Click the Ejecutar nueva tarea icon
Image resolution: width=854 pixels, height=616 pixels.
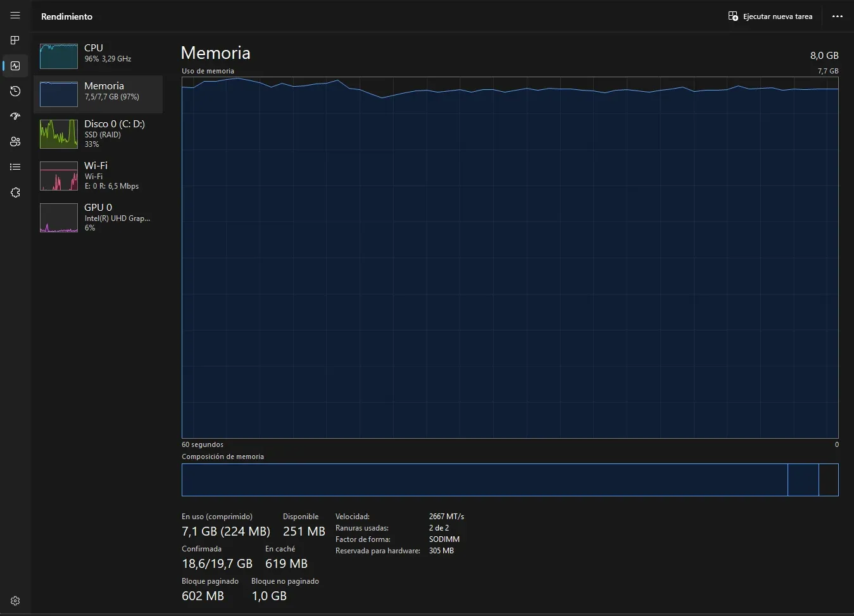point(733,16)
